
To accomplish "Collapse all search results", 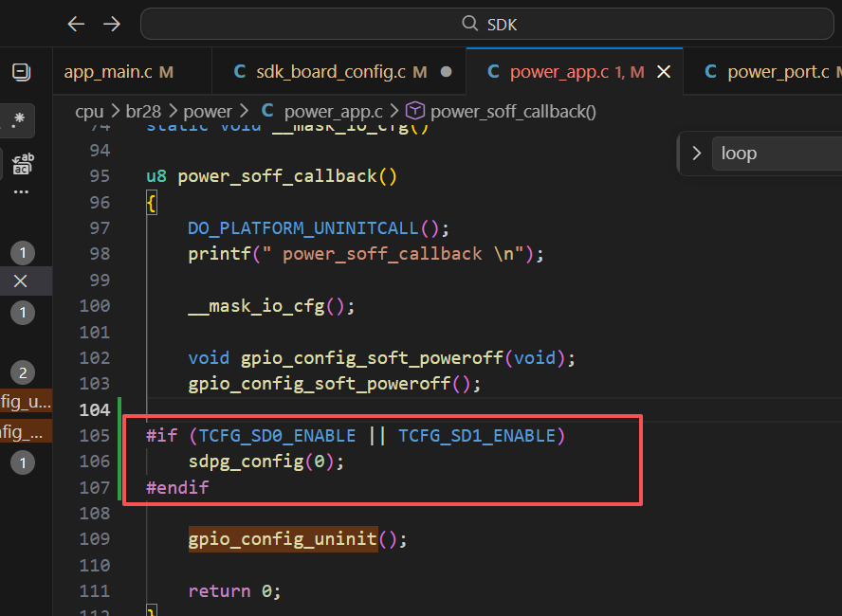I will [x=22, y=72].
